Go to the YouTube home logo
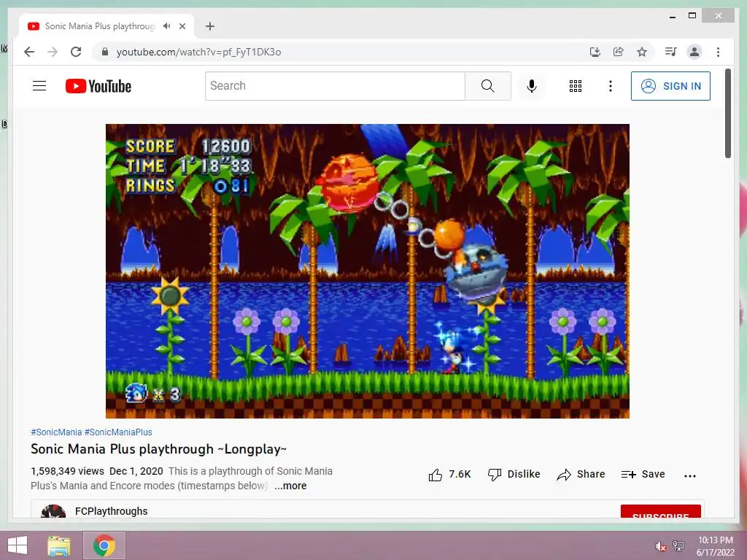 pyautogui.click(x=98, y=86)
